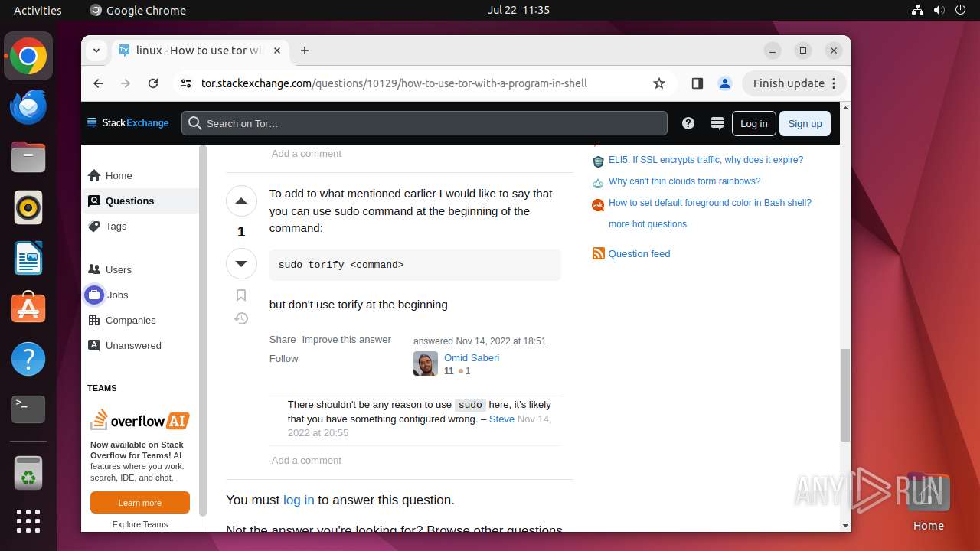This screenshot has height=551, width=980.
Task: Open Omid Saberi's profile link
Action: 472,357
